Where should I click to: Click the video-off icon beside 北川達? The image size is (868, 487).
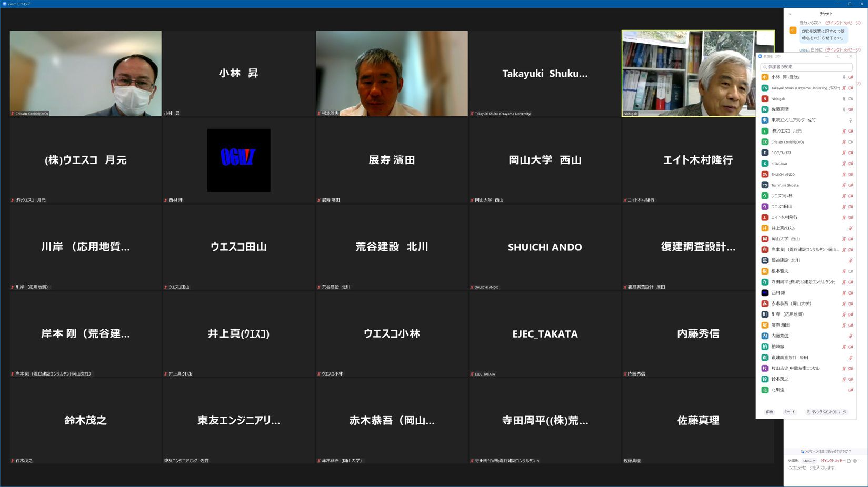[x=850, y=390]
